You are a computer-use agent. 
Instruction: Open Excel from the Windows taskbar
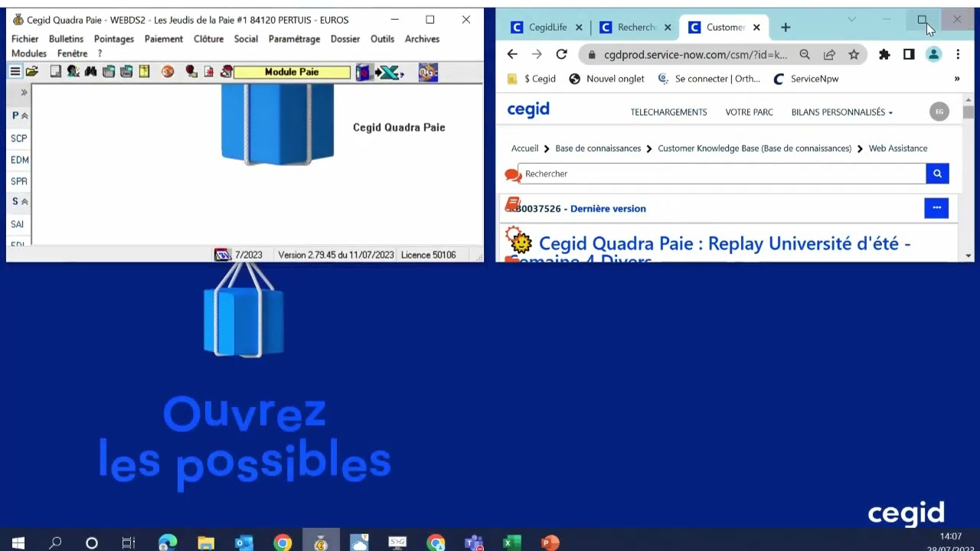pos(511,543)
